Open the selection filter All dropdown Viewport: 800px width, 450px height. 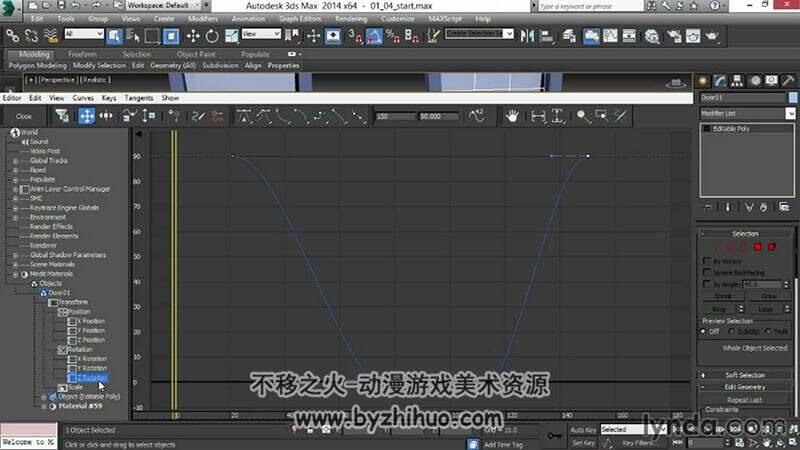(84, 34)
